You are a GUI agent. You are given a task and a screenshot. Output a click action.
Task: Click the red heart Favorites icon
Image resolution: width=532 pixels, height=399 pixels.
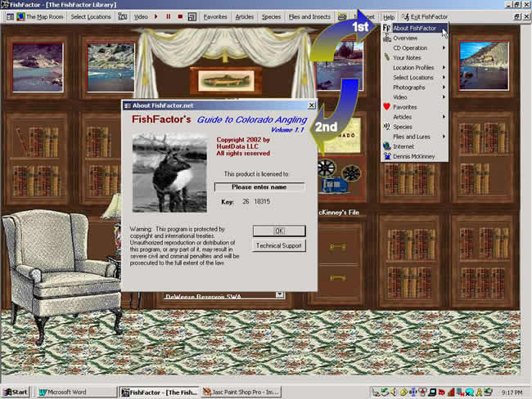(387, 106)
